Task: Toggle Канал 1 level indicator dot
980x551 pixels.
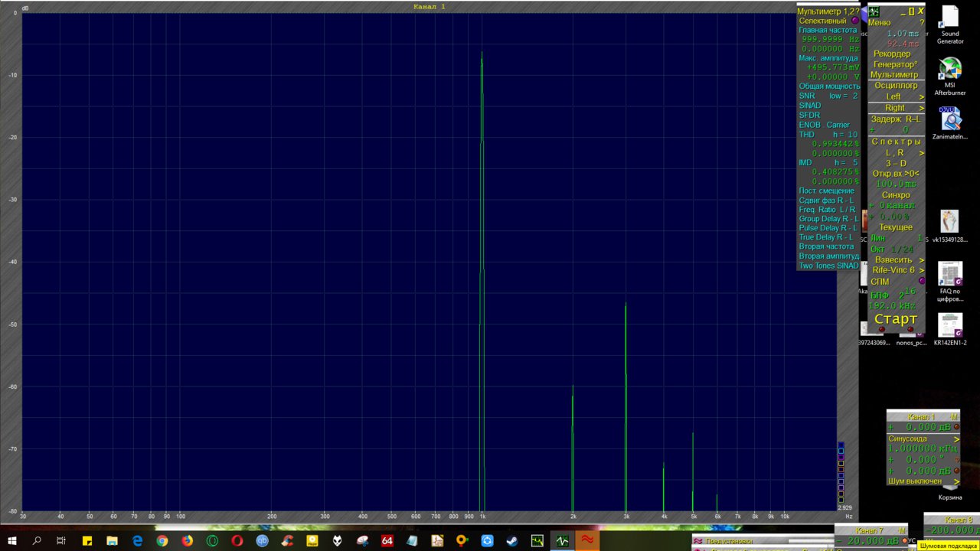Action: tap(956, 427)
